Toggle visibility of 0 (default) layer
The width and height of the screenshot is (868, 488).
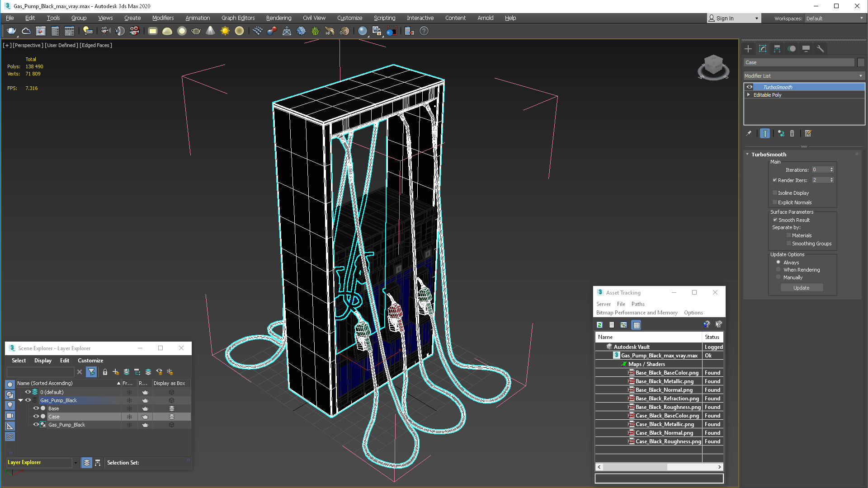coord(28,392)
